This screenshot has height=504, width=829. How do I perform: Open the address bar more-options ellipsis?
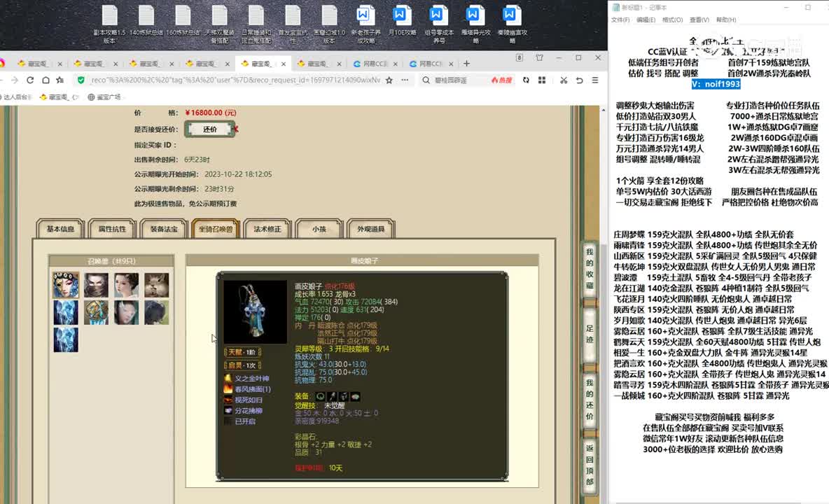click(405, 80)
